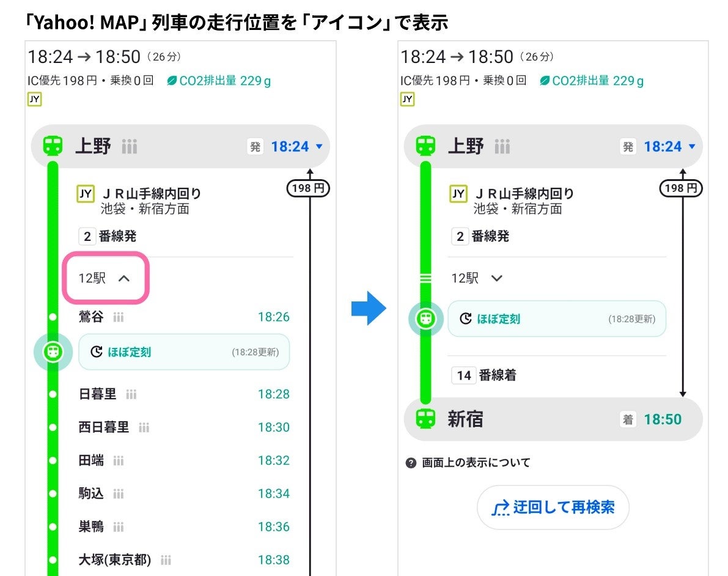
Task: Click the 迂回して再検索 button
Action: (553, 508)
